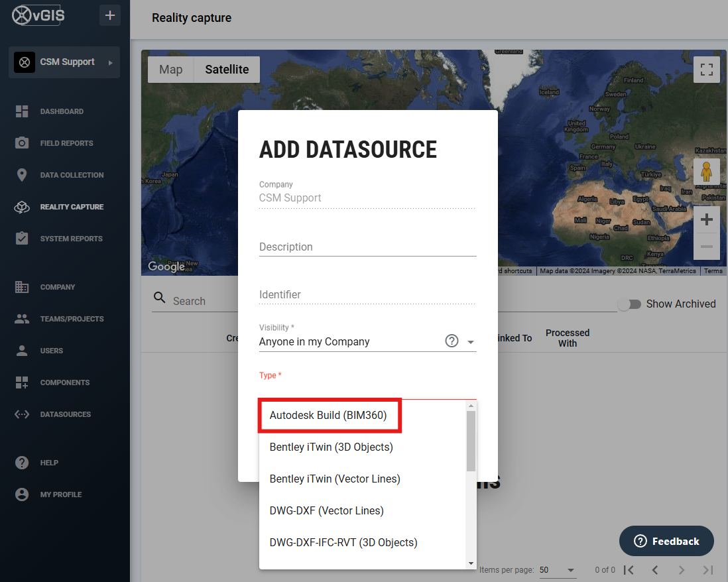This screenshot has height=582, width=728.
Task: Select Bentley iTwin (Vector Lines) option
Action: (x=362, y=479)
